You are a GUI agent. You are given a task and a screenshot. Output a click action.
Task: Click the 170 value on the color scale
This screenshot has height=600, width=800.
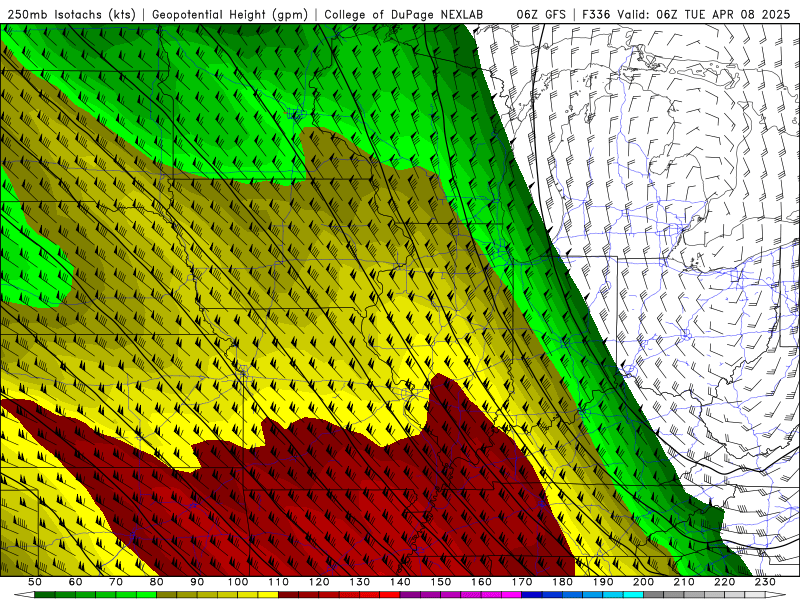coord(522,582)
